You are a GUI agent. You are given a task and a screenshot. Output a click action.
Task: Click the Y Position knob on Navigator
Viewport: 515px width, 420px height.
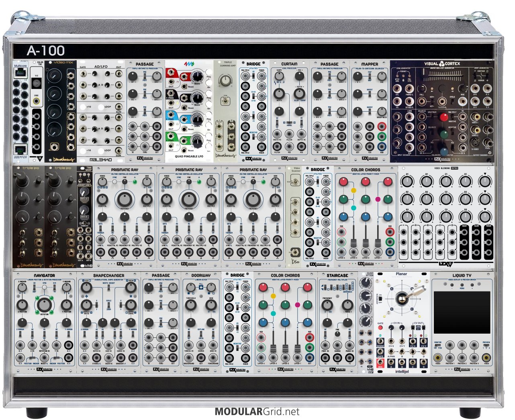(67, 305)
